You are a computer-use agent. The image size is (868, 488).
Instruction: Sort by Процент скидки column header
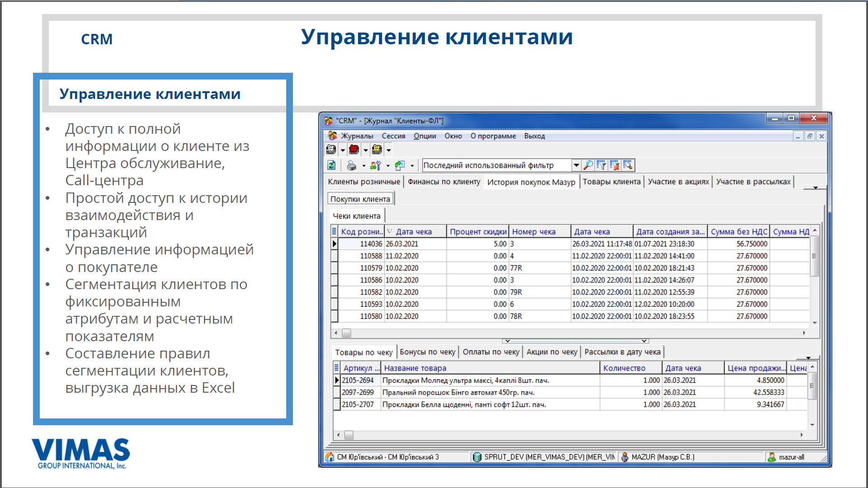pos(477,232)
